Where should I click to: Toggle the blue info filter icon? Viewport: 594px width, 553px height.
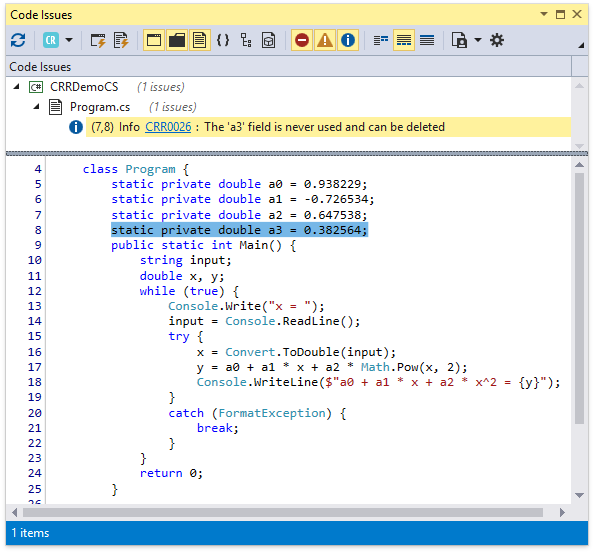[348, 40]
